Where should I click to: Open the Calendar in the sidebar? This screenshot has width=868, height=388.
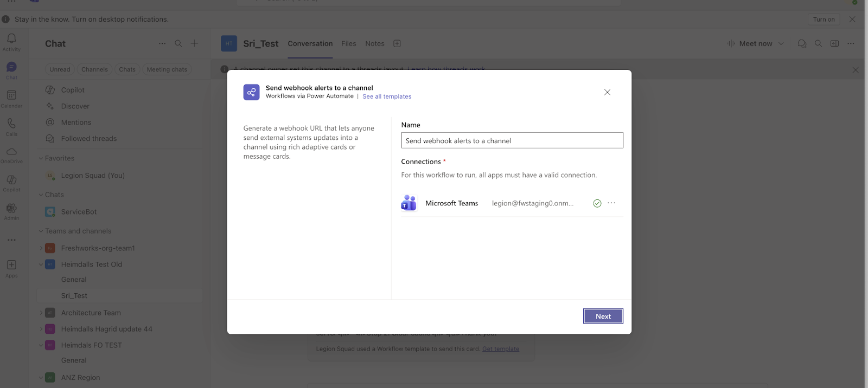(x=11, y=99)
